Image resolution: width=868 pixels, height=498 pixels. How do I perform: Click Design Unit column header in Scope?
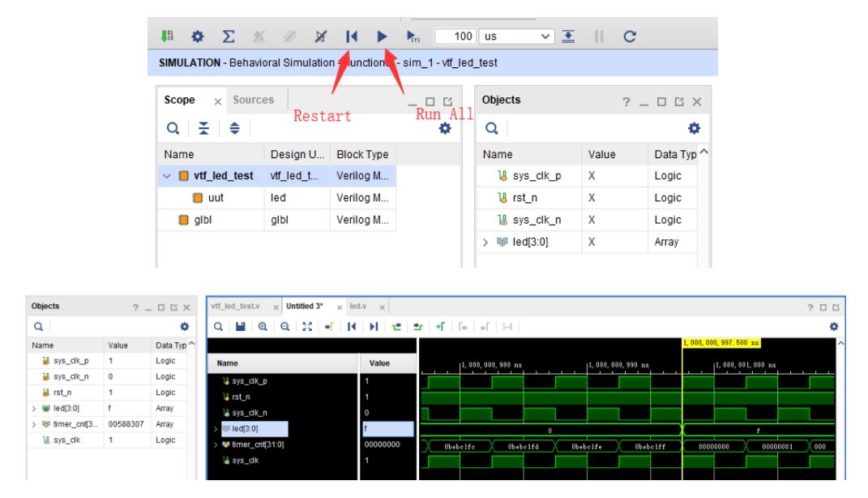297,155
